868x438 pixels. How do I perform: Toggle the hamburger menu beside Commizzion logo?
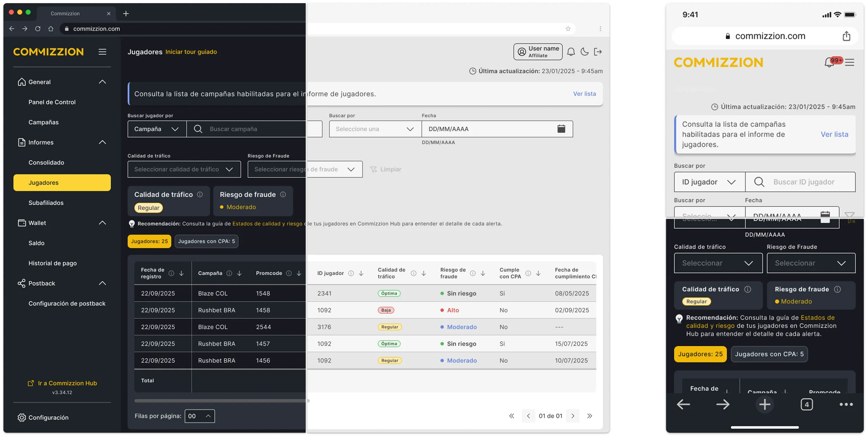(x=102, y=52)
